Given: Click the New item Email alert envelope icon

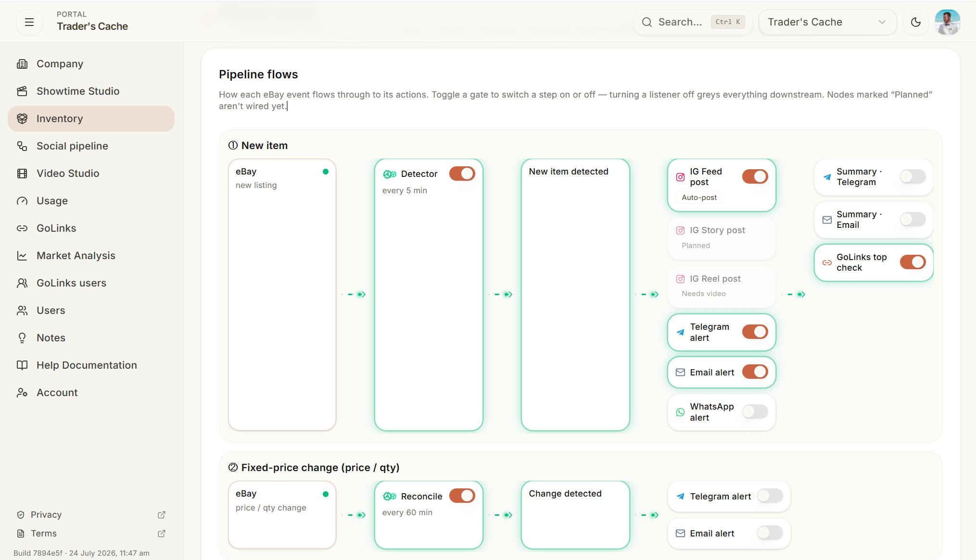Looking at the screenshot, I should coord(681,372).
